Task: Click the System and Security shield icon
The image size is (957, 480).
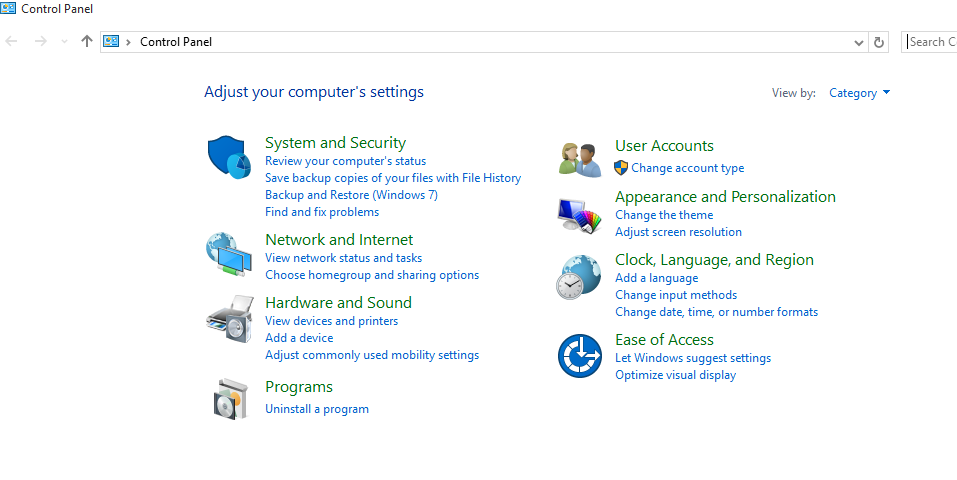Action: [x=229, y=158]
